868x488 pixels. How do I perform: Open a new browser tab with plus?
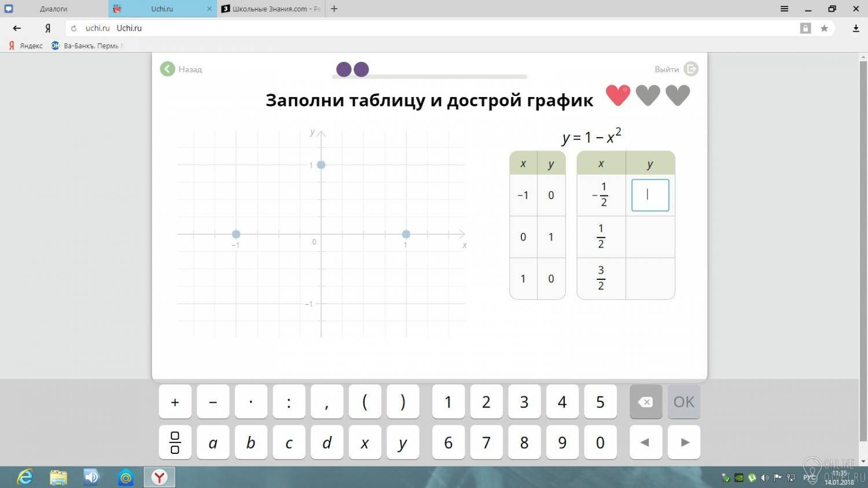[334, 9]
